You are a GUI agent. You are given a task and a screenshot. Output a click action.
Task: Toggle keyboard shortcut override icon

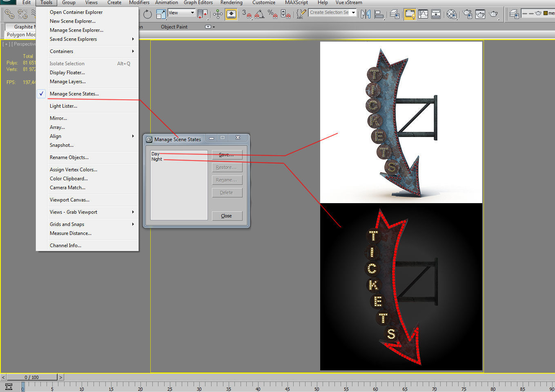pos(231,14)
